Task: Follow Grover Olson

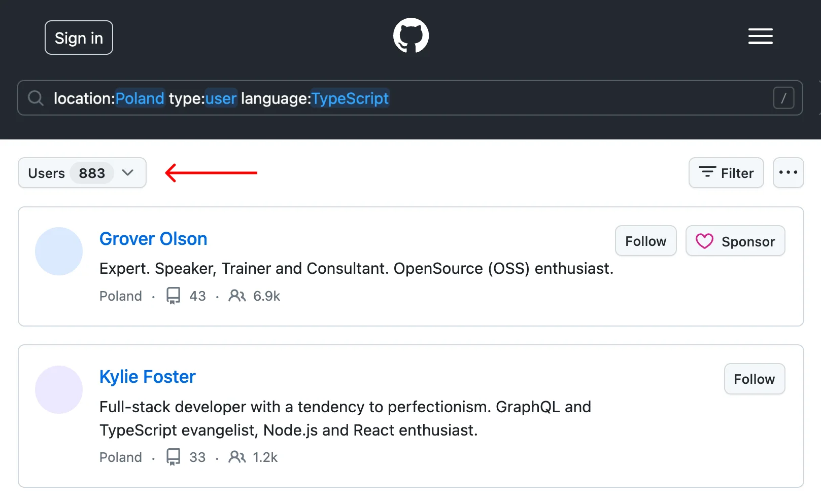Action: (x=645, y=241)
